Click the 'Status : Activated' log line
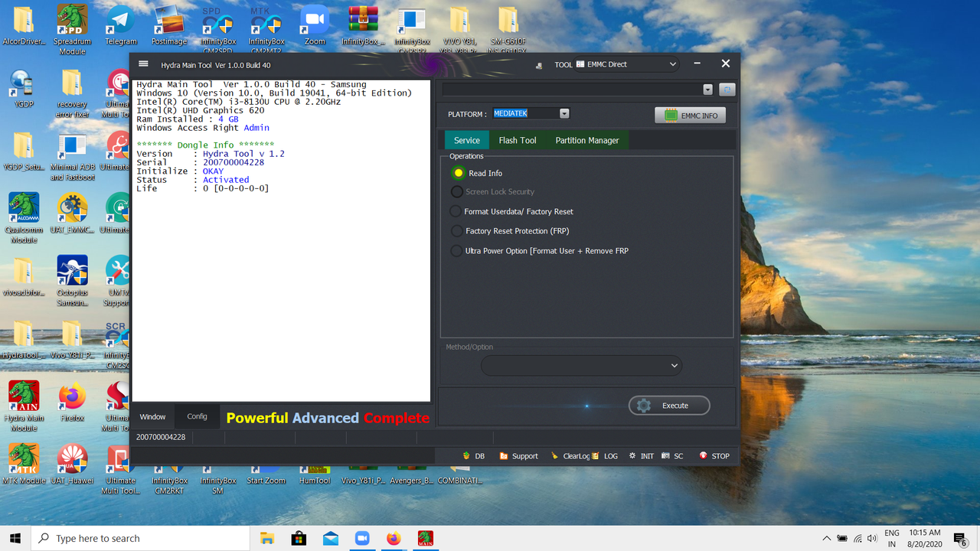This screenshot has width=980, height=551. [193, 180]
